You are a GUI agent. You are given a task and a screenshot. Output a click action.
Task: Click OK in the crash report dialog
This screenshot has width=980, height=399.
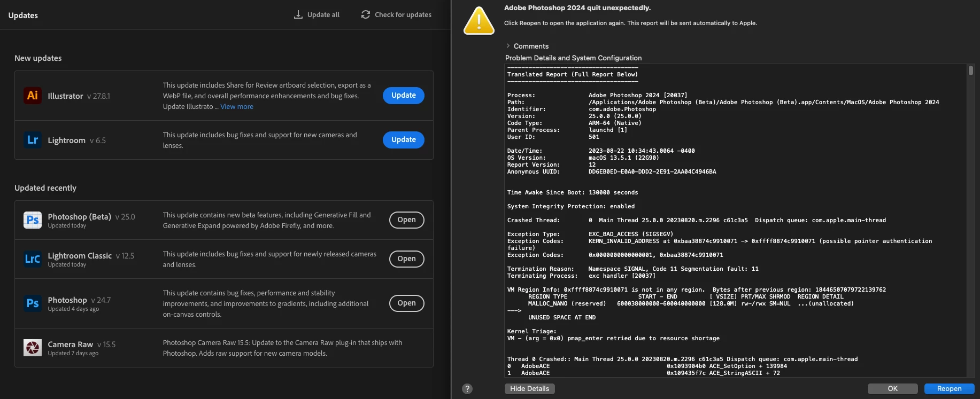pyautogui.click(x=893, y=389)
